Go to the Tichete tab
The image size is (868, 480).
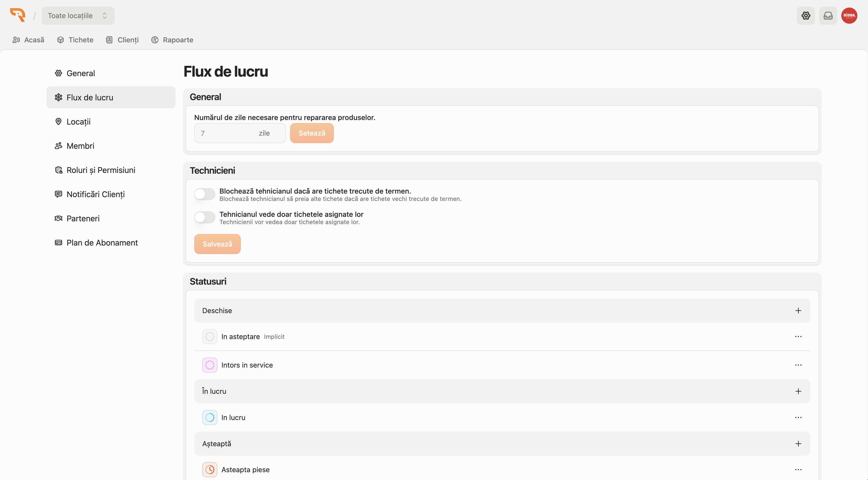click(75, 40)
